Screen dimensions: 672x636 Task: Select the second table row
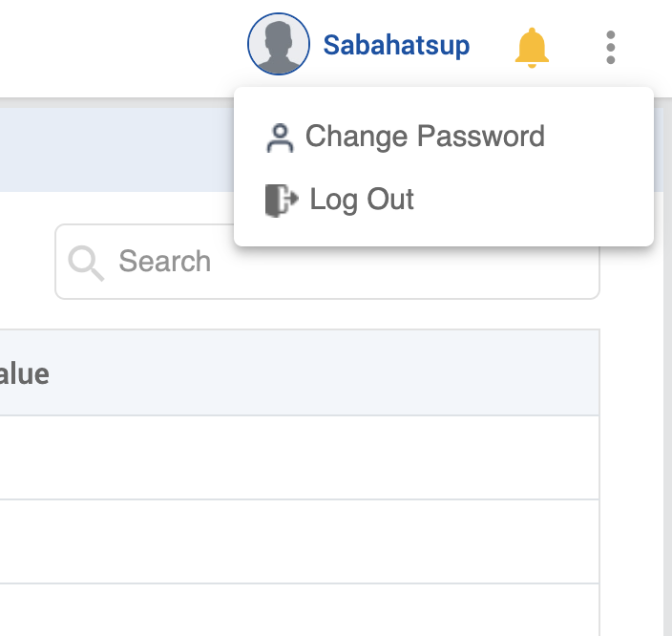coord(286,541)
